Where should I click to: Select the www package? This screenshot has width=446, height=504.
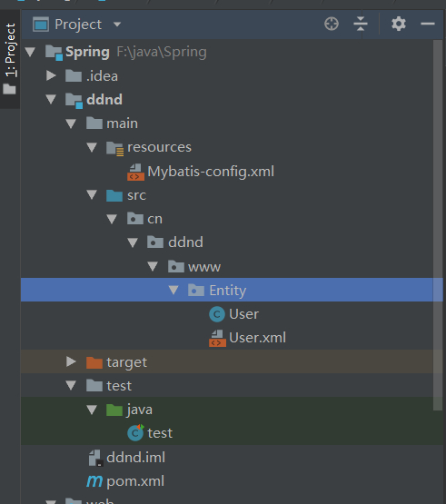204,267
